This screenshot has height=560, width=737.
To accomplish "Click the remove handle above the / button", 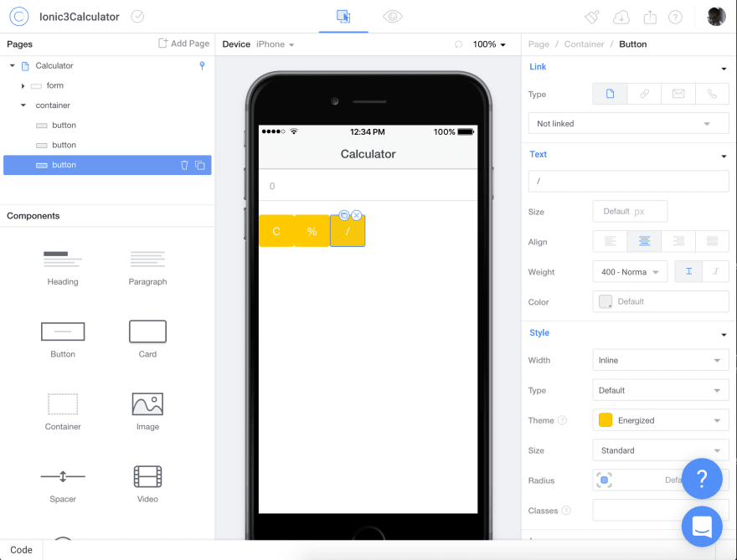I will click(x=357, y=215).
